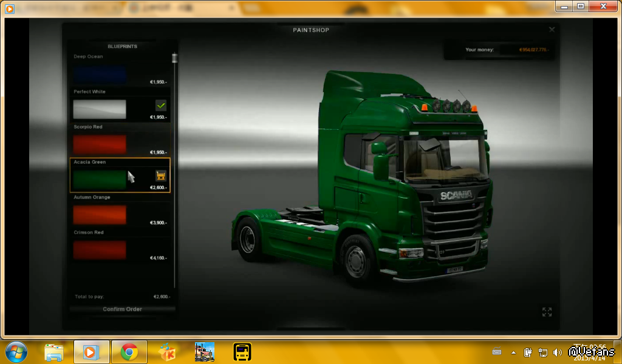Click the Paintshop title label

(311, 30)
